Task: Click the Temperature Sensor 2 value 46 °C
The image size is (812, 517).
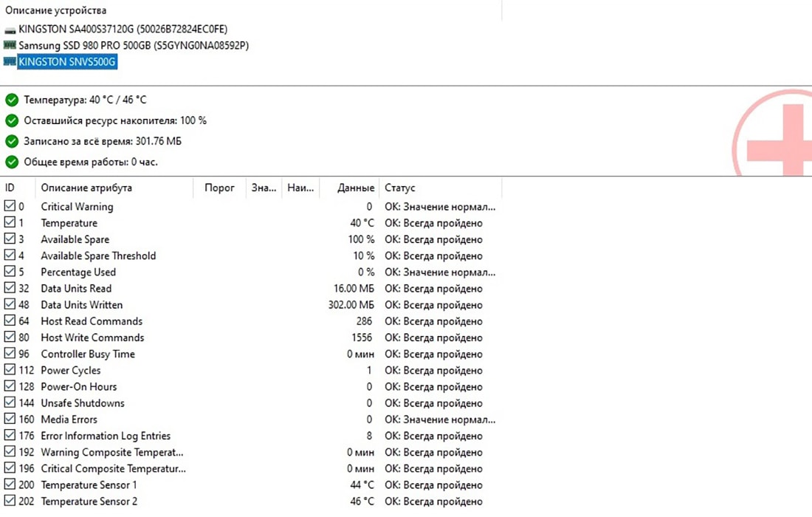Action: click(x=362, y=501)
